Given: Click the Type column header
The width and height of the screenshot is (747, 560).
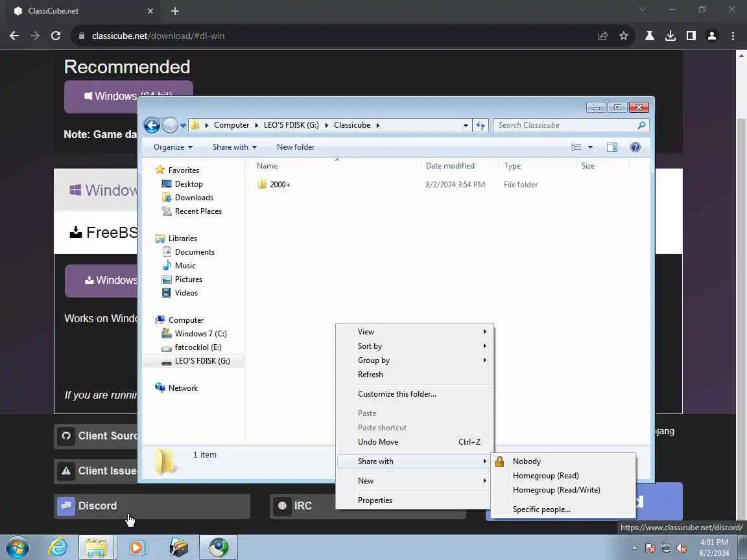Looking at the screenshot, I should pos(512,166).
